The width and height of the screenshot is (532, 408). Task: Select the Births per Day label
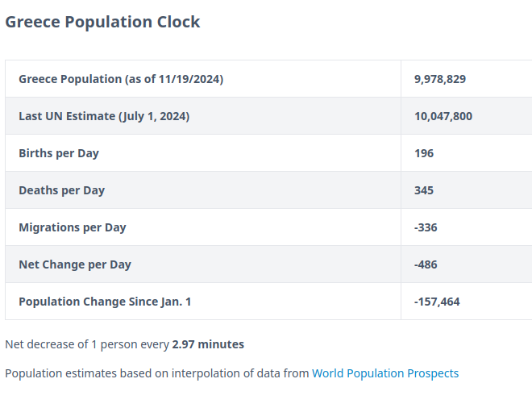(x=59, y=153)
